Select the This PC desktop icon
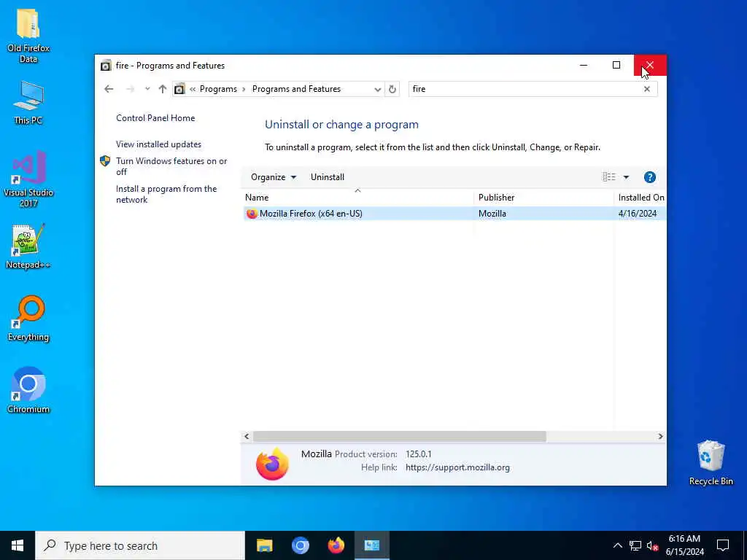 pos(28,103)
